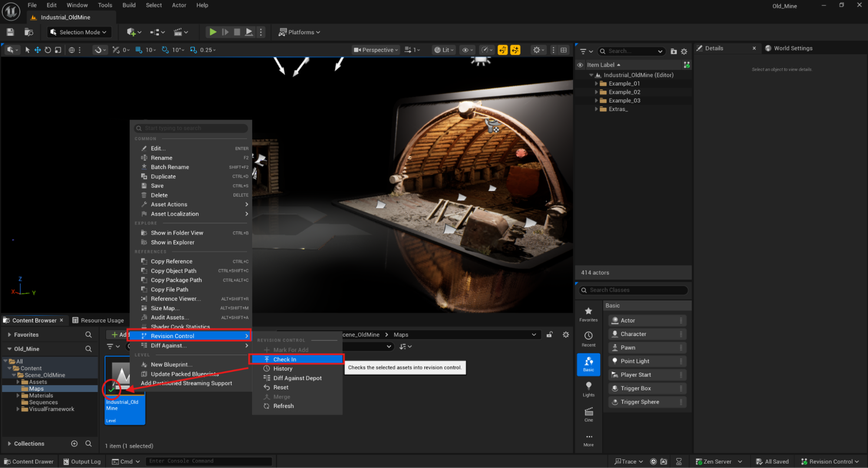Open the Cine actor category
The width and height of the screenshot is (868, 468).
[588, 414]
